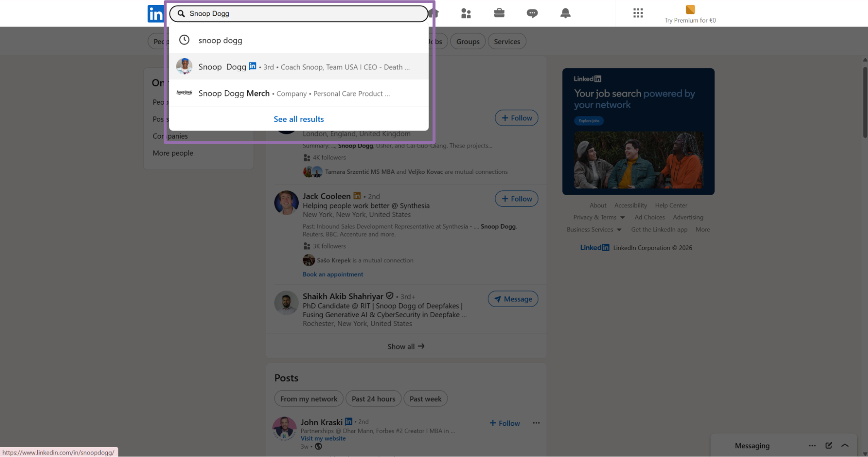868x457 pixels.
Task: Click Jack Cooleen's profile photo
Action: 287,202
